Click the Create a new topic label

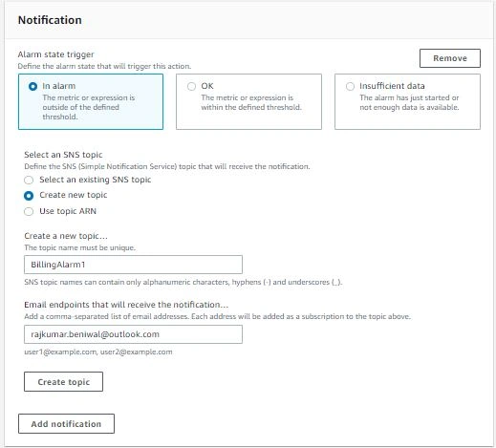66,236
